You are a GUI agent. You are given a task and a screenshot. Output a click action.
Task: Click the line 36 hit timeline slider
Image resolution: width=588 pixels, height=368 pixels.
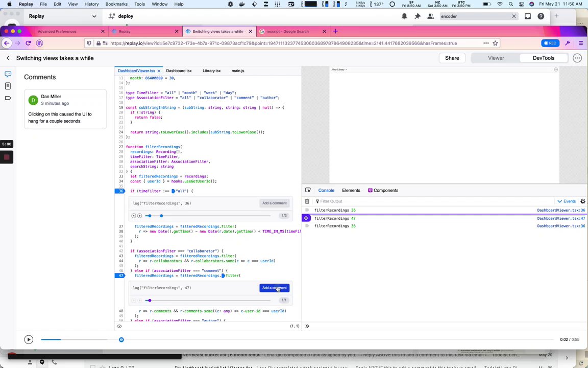click(208, 216)
